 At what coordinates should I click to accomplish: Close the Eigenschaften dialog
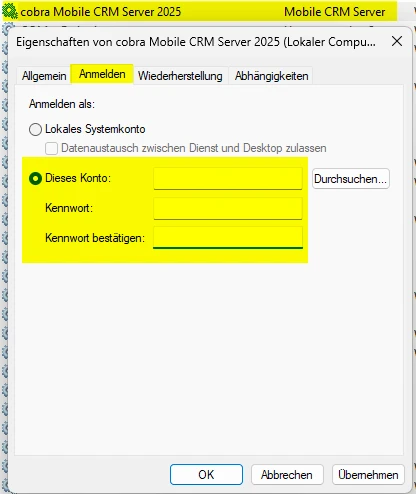397,42
